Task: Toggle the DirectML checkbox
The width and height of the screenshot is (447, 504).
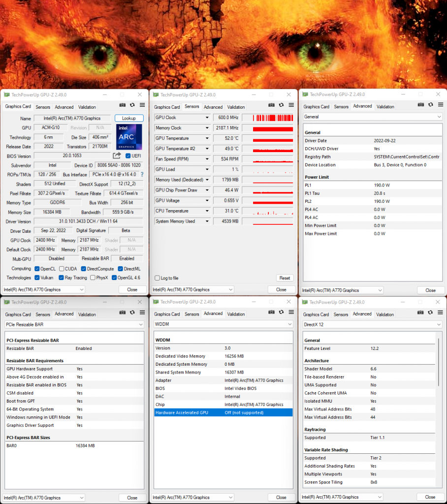Action: coord(120,269)
